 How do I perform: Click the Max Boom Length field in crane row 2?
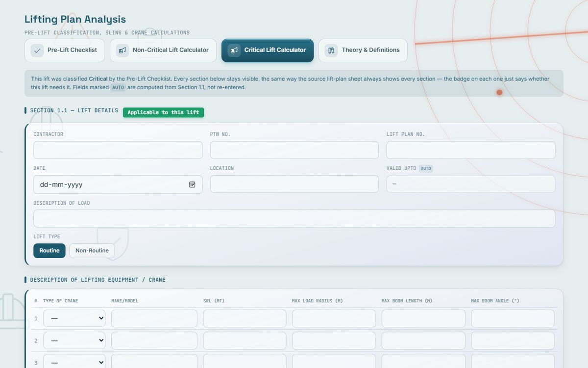coord(423,341)
